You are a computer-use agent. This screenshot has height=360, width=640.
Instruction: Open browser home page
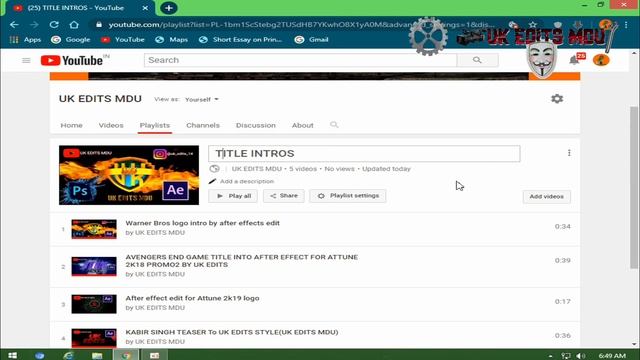coord(73,24)
